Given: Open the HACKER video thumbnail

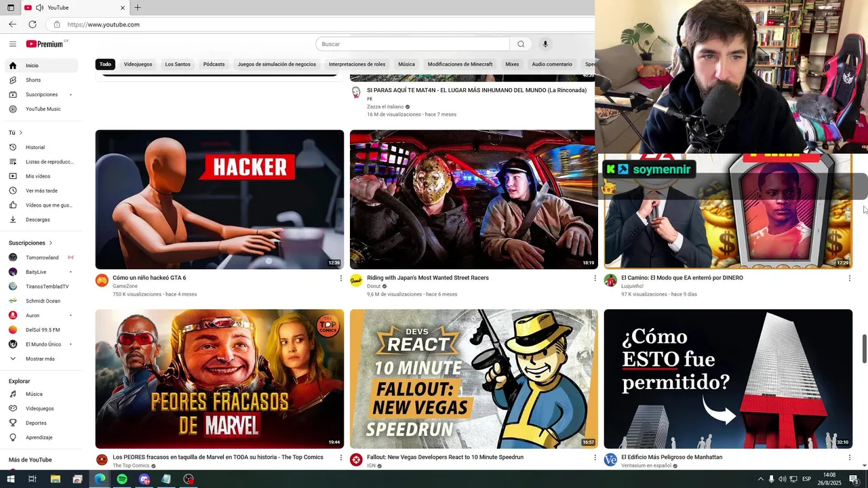Looking at the screenshot, I should click(220, 199).
